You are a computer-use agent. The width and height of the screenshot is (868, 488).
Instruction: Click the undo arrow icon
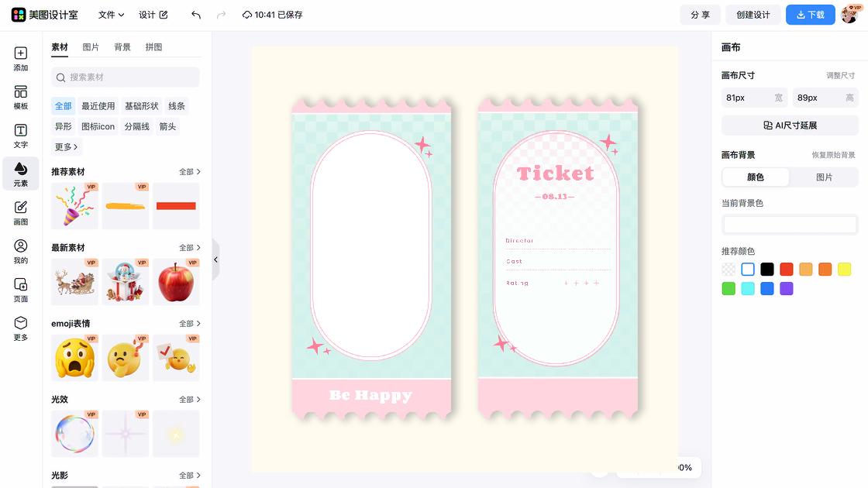tap(196, 15)
